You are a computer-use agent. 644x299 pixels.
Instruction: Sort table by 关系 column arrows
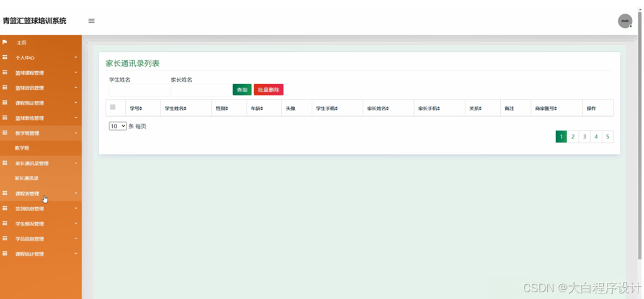click(x=480, y=109)
